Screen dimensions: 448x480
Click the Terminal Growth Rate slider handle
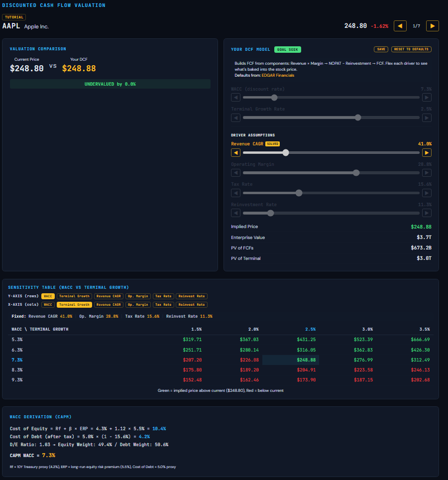[x=358, y=118]
